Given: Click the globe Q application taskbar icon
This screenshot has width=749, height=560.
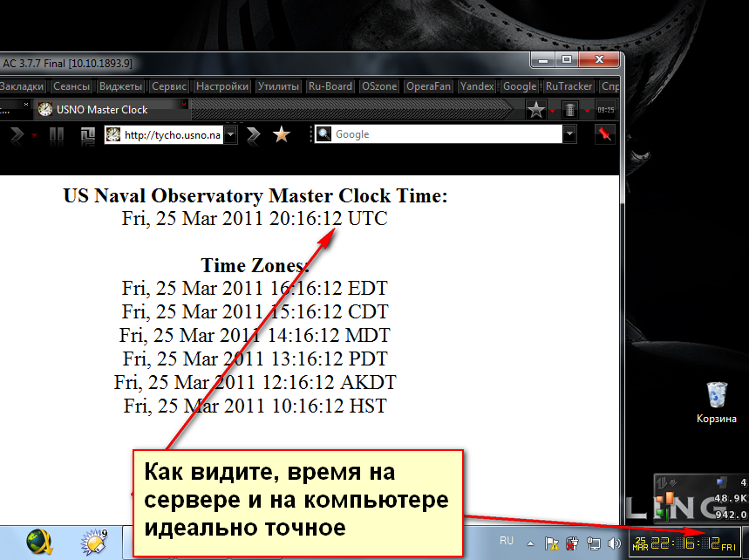Looking at the screenshot, I should click(39, 543).
